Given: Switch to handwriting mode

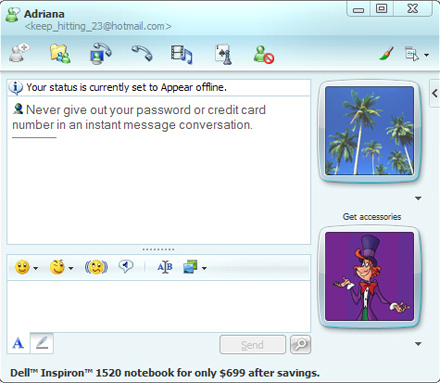Looking at the screenshot, I should 42,343.
